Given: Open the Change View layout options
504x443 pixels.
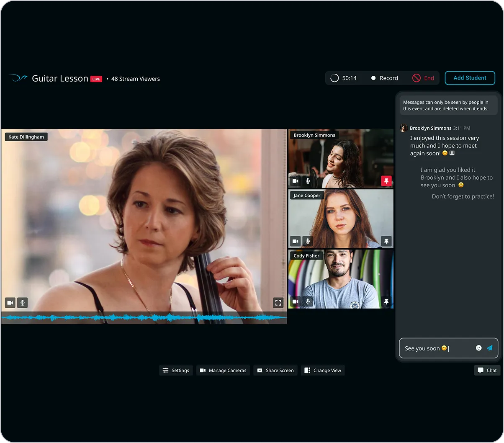Looking at the screenshot, I should point(322,370).
